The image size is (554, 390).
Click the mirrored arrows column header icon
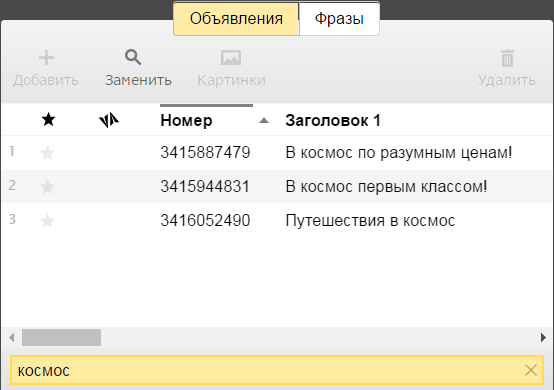pyautogui.click(x=109, y=120)
